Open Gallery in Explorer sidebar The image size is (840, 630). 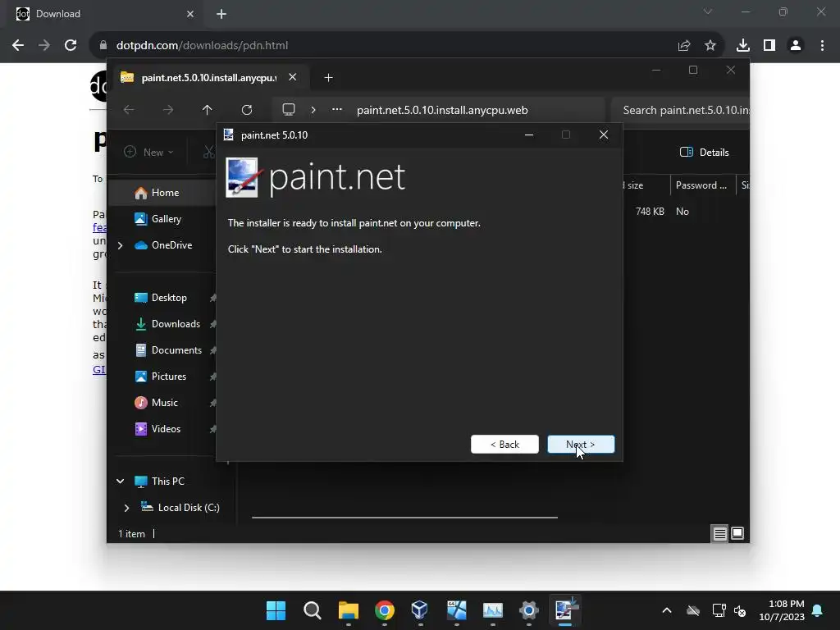pyautogui.click(x=166, y=218)
